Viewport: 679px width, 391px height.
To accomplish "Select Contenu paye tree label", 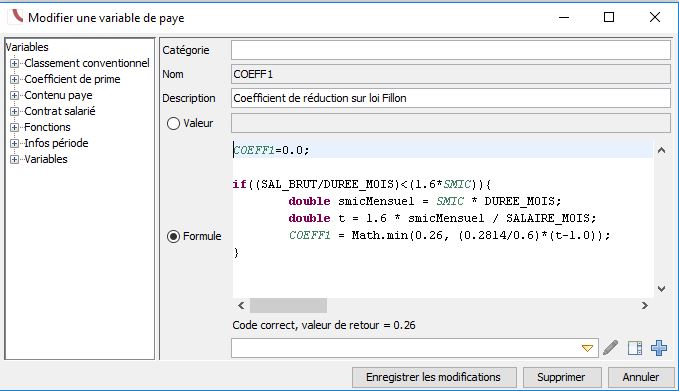I will click(58, 95).
